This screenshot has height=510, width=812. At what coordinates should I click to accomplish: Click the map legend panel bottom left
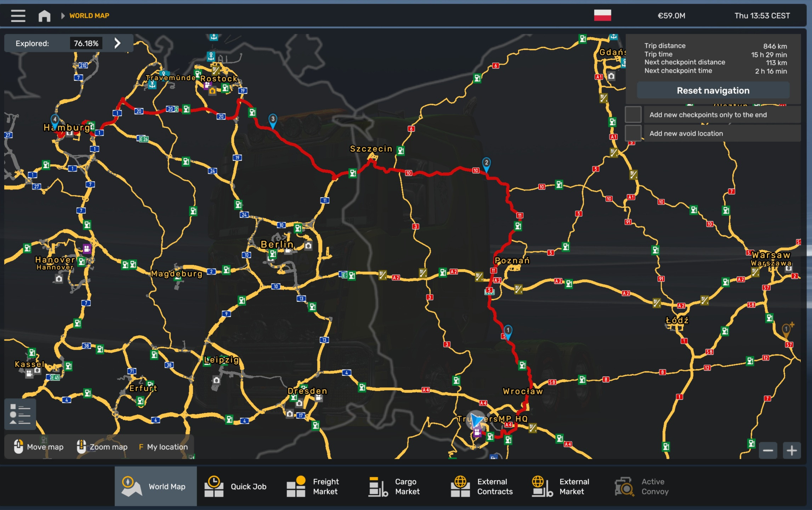(x=20, y=414)
